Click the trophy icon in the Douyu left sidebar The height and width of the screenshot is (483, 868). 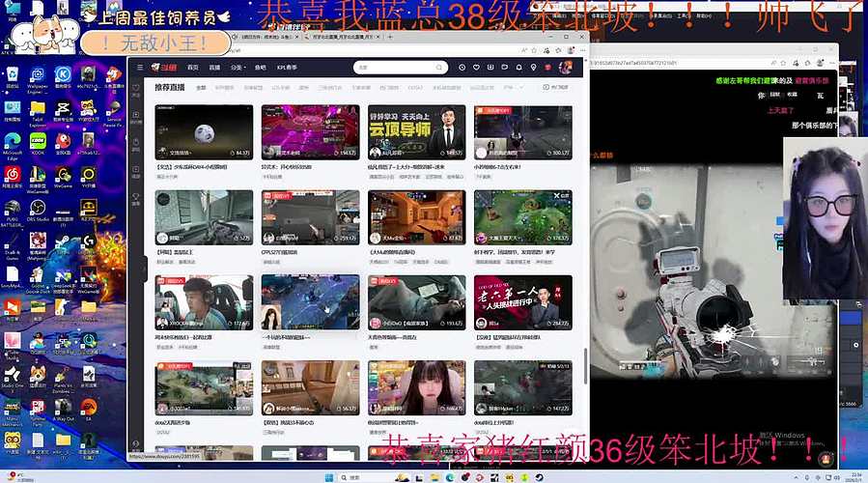(x=135, y=197)
